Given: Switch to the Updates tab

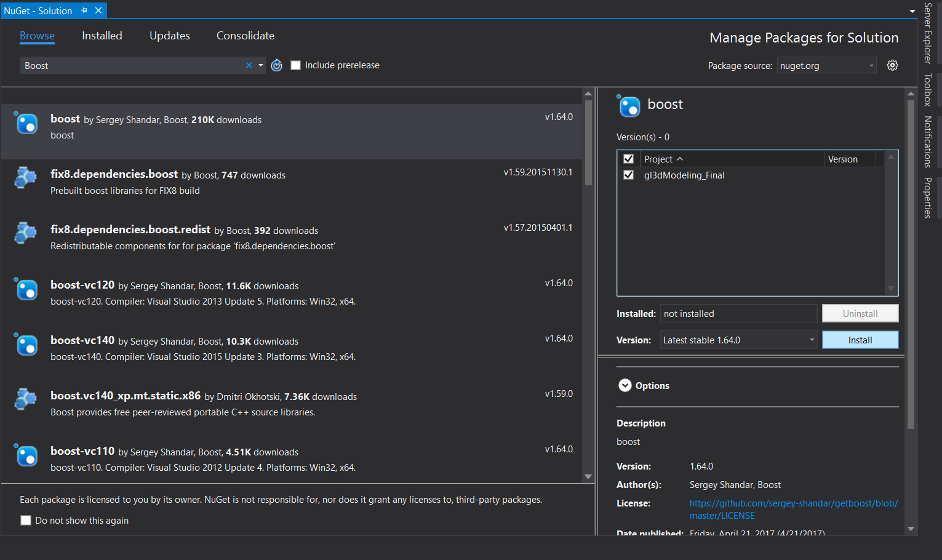Looking at the screenshot, I should [x=170, y=36].
